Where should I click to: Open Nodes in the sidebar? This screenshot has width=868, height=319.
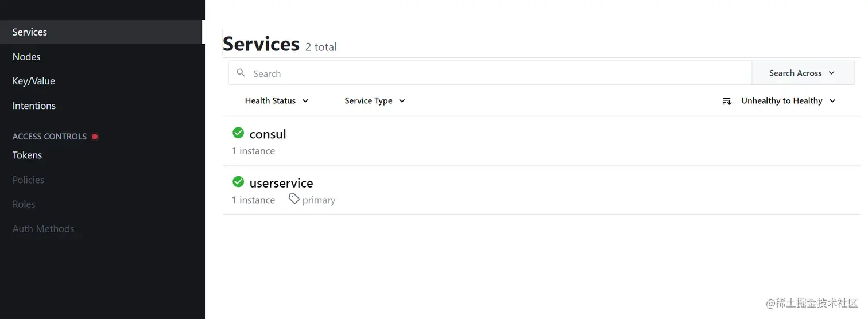[26, 57]
